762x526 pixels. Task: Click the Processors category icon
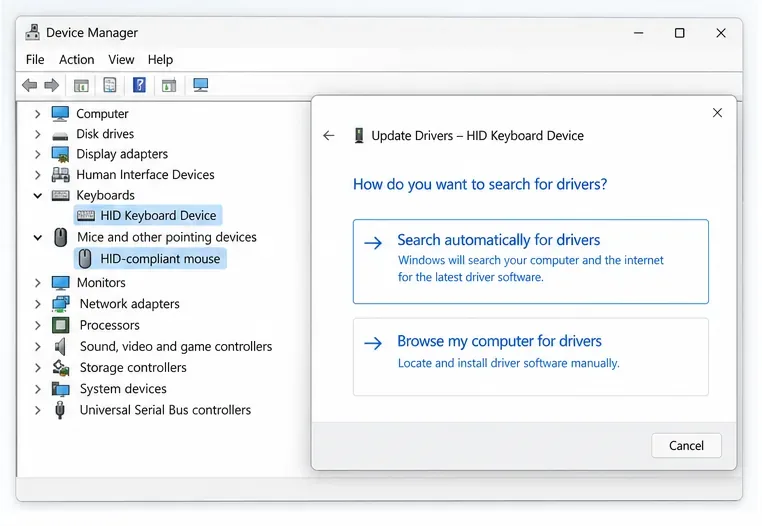pyautogui.click(x=60, y=325)
